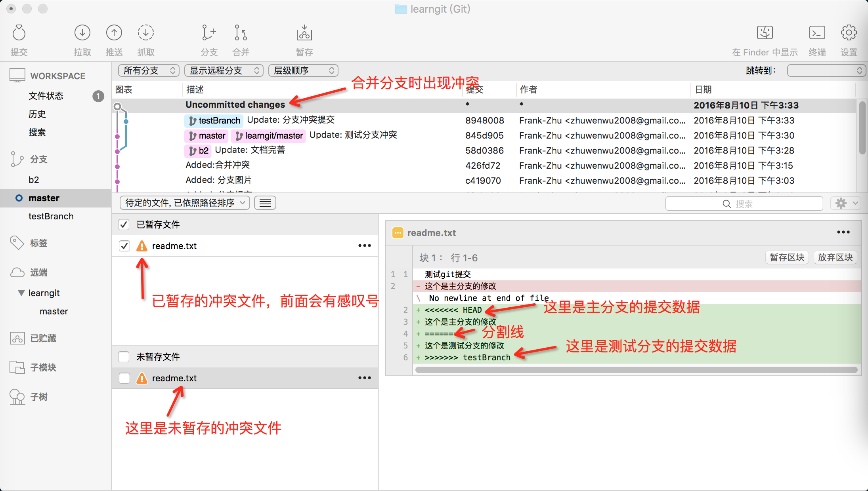The height and width of the screenshot is (491, 868).
Task: Click the Commit (提交) toolbar icon
Action: 19,33
